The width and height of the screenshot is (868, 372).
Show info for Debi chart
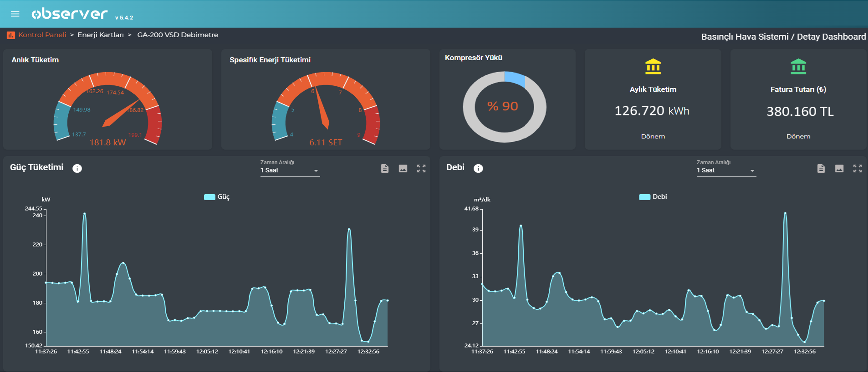[478, 168]
